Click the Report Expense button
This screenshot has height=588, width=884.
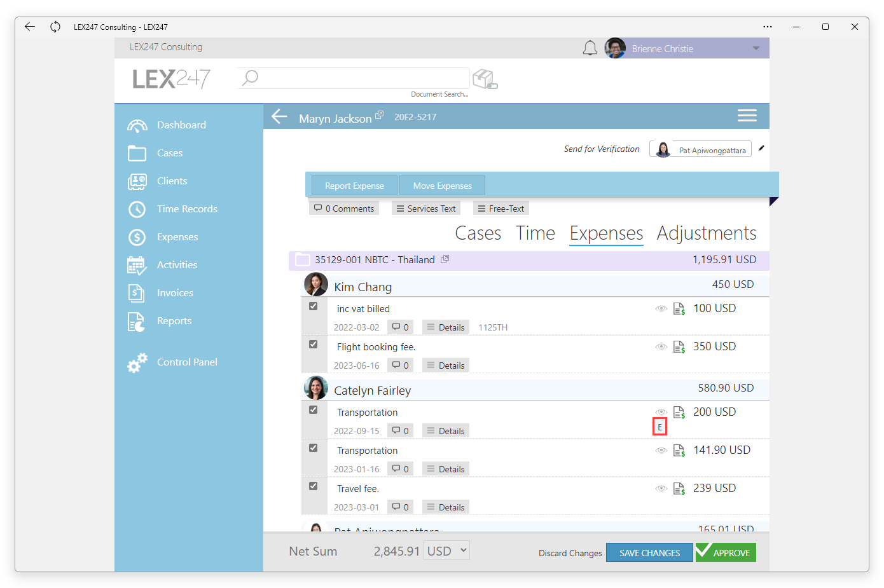pyautogui.click(x=354, y=186)
